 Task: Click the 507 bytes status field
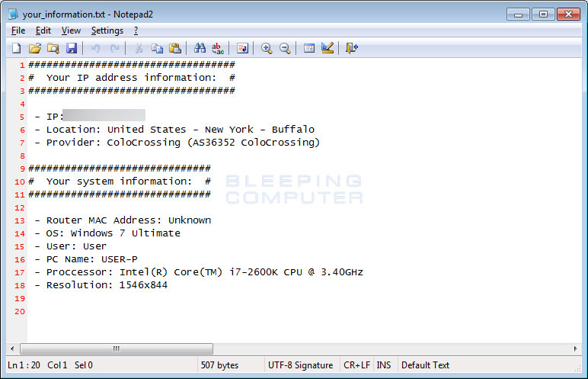(219, 365)
